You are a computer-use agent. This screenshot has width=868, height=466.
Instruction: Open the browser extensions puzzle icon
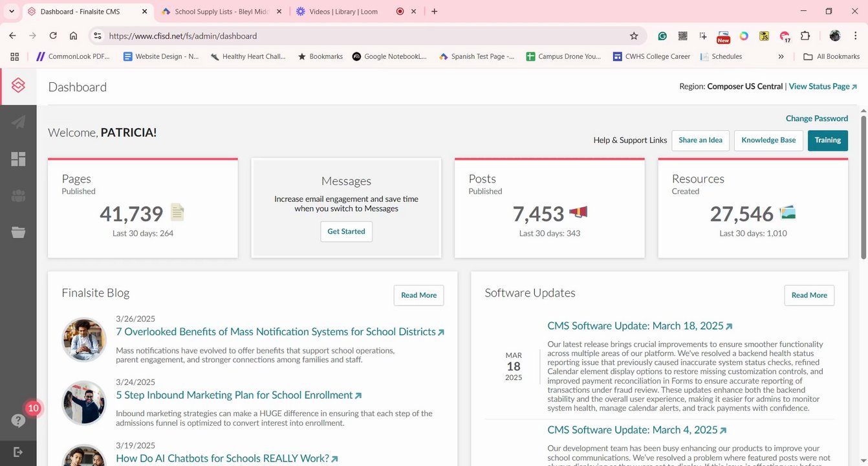click(x=805, y=36)
